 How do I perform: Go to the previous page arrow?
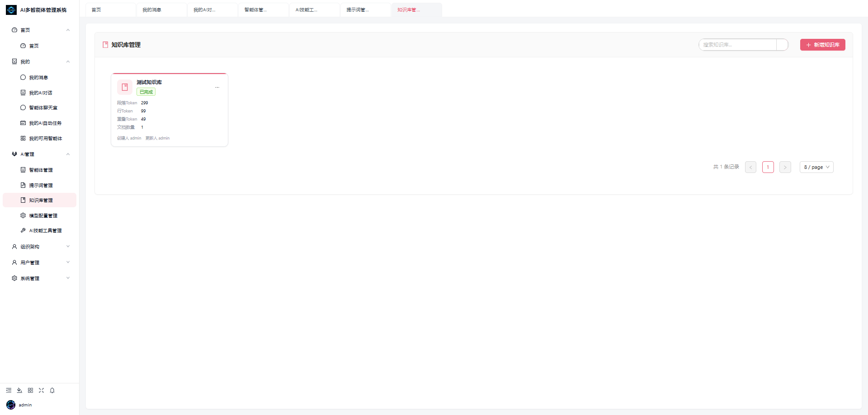(x=750, y=167)
